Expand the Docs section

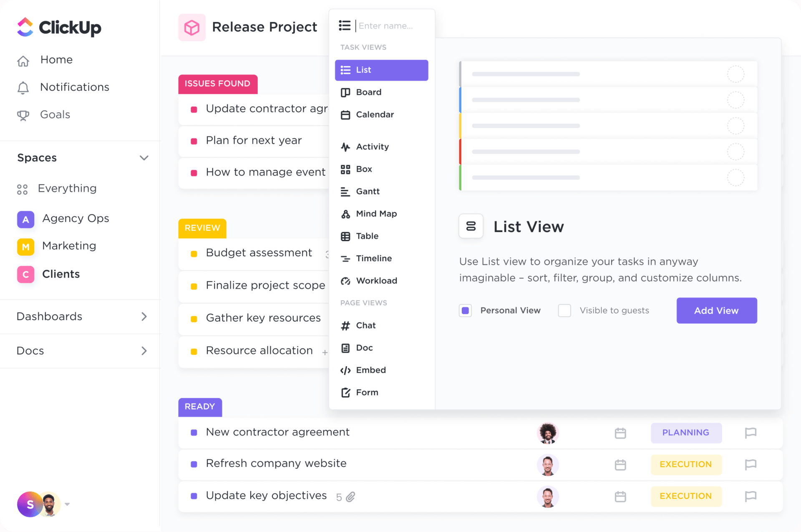(144, 351)
